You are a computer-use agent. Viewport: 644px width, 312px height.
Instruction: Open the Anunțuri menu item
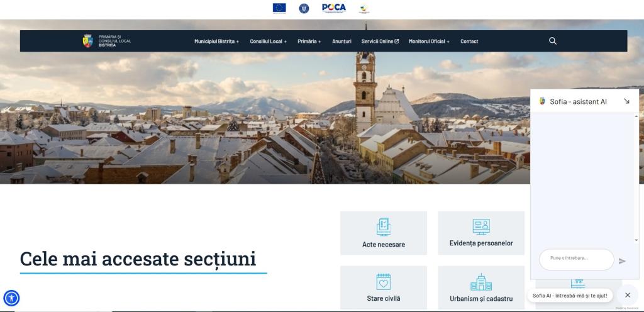(x=341, y=42)
